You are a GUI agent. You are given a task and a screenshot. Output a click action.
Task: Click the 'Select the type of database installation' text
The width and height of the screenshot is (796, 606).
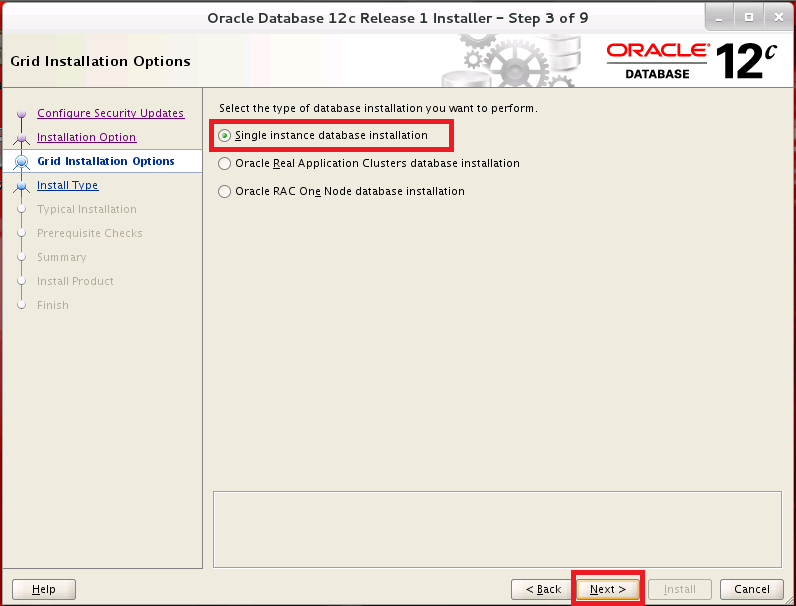(x=378, y=108)
